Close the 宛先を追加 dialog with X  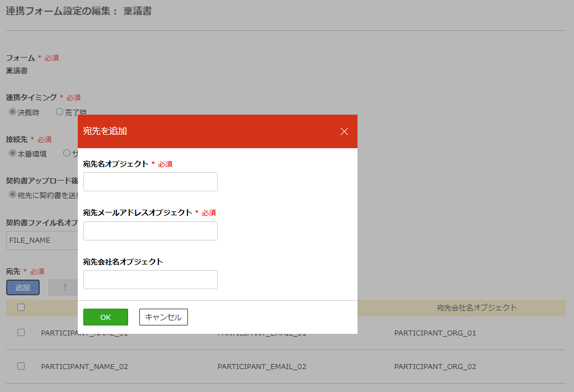(x=344, y=131)
